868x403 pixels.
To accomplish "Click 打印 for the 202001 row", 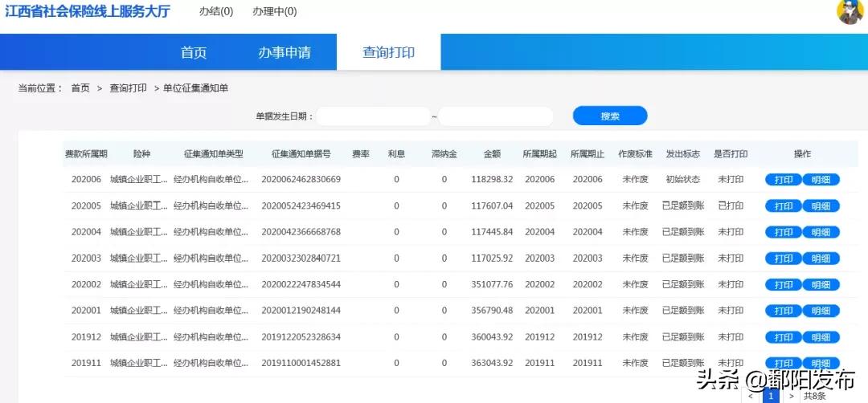I will [784, 311].
